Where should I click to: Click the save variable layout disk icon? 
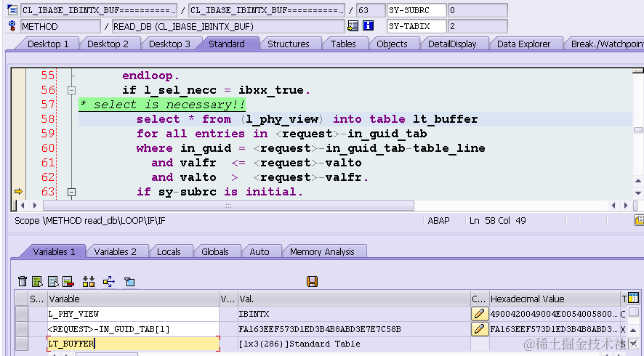point(312,281)
